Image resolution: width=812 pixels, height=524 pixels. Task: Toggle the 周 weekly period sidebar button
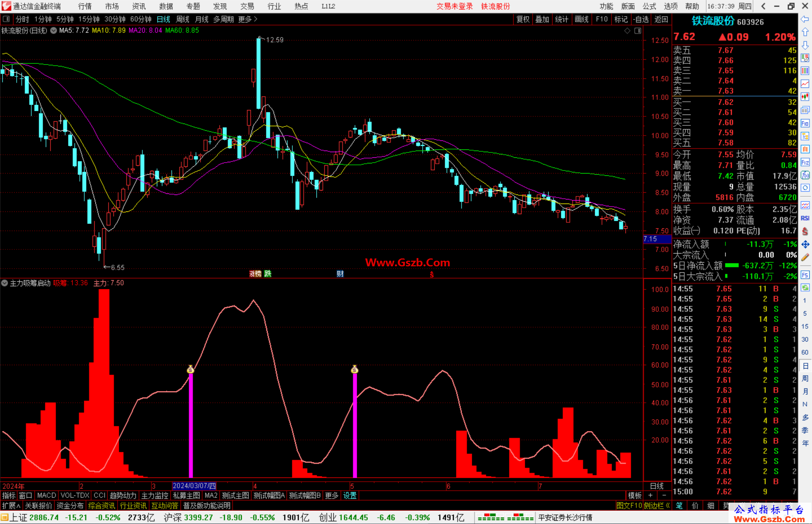(805, 379)
